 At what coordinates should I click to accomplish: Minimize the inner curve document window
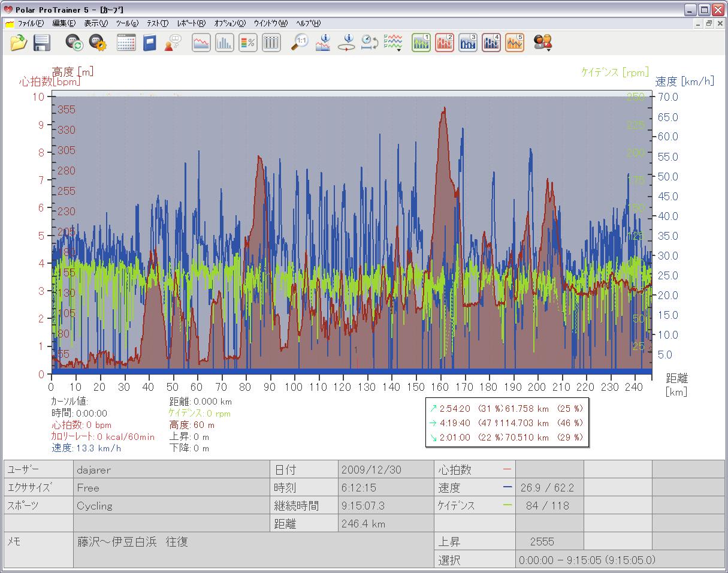coord(698,23)
